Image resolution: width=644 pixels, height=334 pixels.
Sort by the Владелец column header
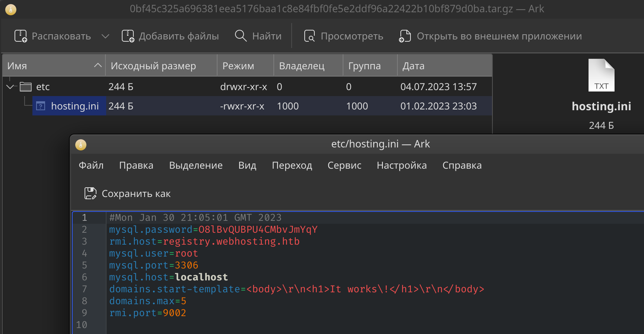[x=308, y=66]
